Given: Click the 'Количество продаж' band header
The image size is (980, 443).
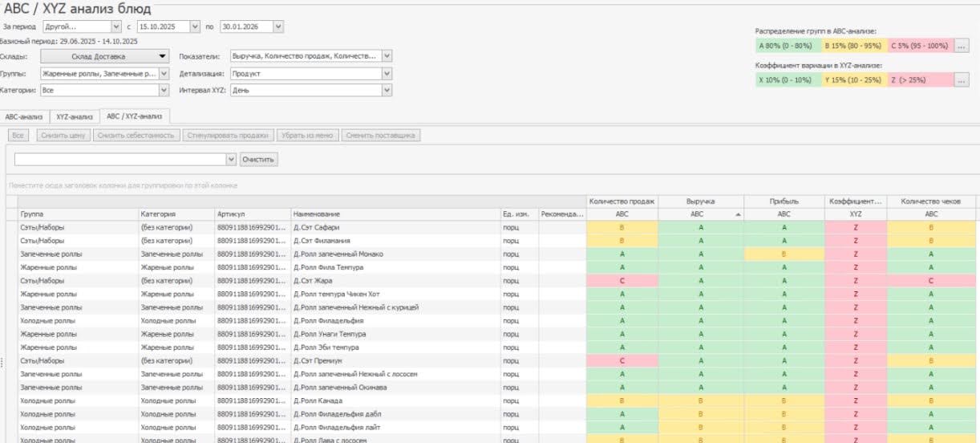Looking at the screenshot, I should (x=622, y=201).
